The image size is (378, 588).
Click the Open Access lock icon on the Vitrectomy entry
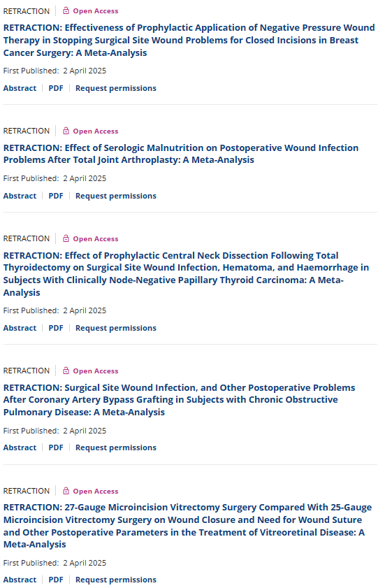(66, 491)
